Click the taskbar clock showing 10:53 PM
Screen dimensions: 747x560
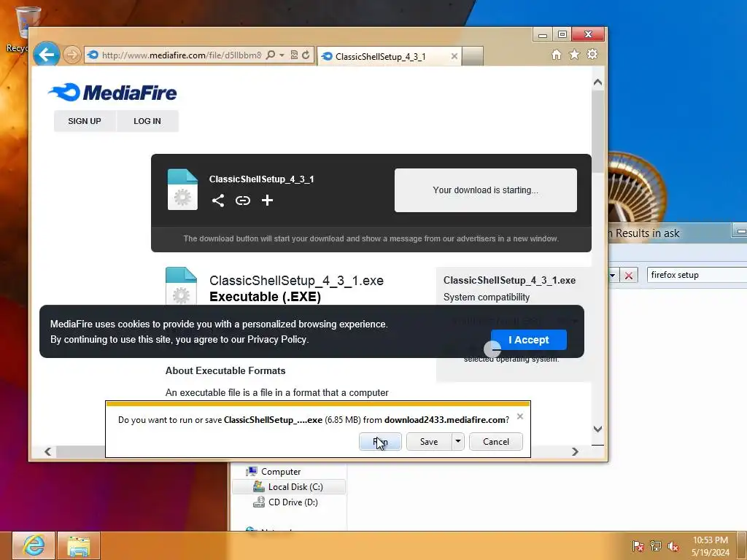pos(711,545)
